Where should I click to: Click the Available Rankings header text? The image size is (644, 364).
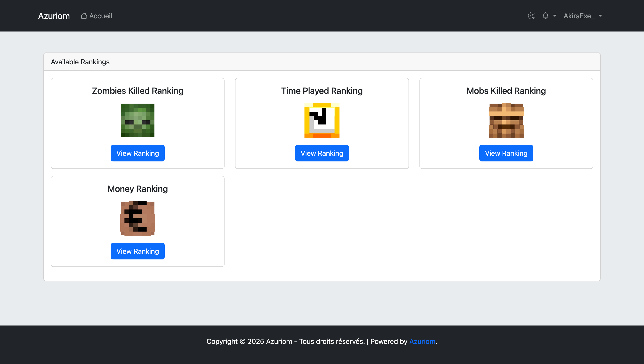(80, 62)
